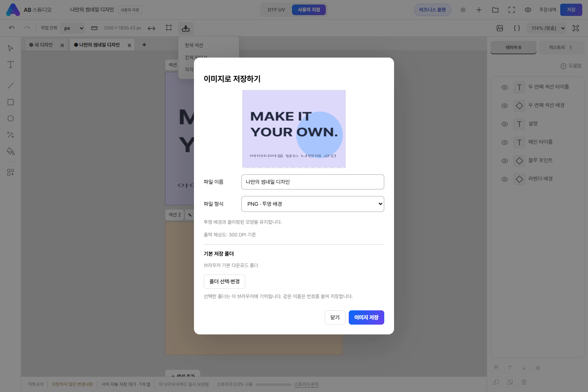
Task: Open the folder icon in top bar
Action: [x=495, y=10]
